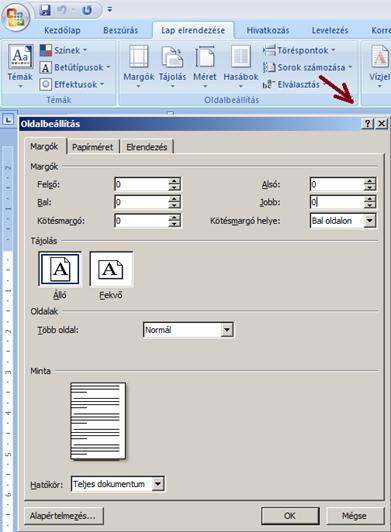Viewport: 391px width, 532px height.
Task: Switch to the Elrendezés dialog tab
Action: tap(147, 147)
